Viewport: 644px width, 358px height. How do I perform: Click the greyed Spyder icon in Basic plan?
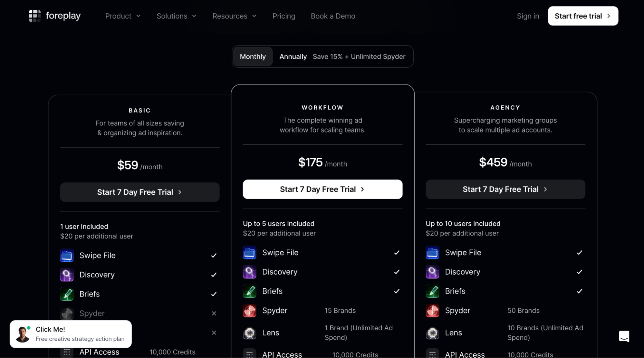point(67,314)
